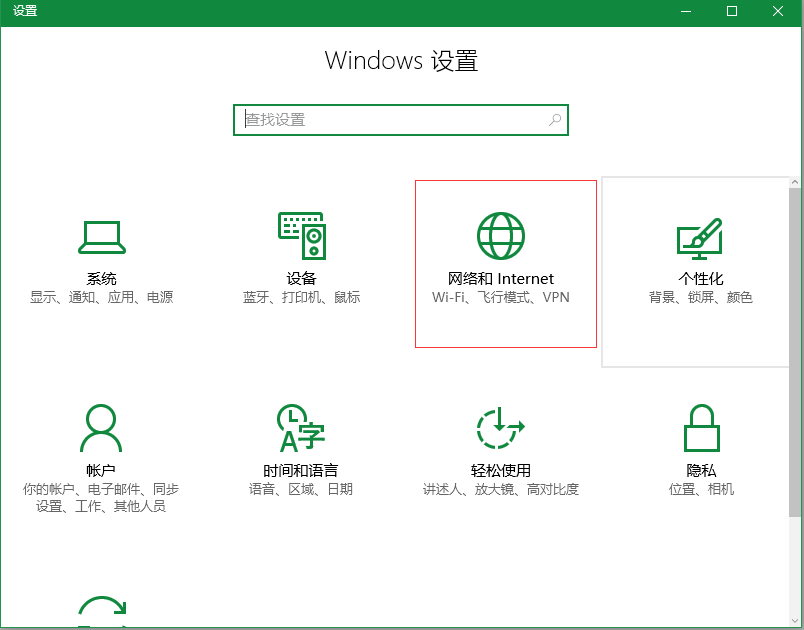Open the 系统 laptop icon
804x630 pixels.
102,237
